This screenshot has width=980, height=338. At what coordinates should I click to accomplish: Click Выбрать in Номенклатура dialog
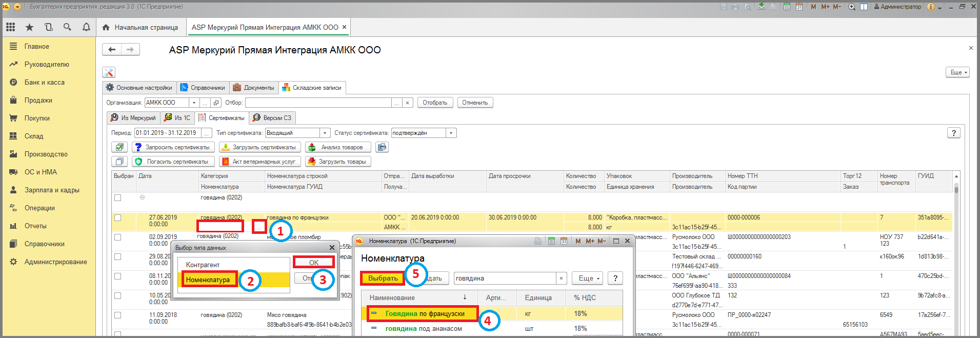[383, 278]
